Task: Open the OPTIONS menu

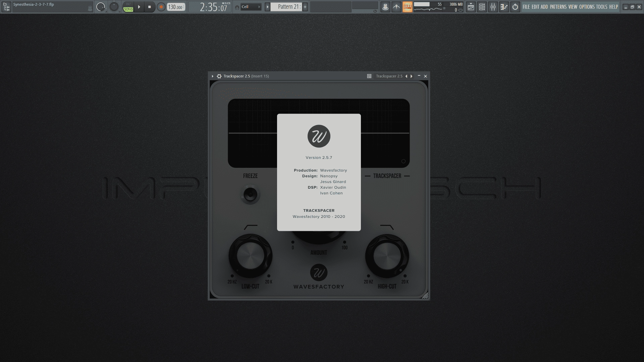Action: (587, 7)
